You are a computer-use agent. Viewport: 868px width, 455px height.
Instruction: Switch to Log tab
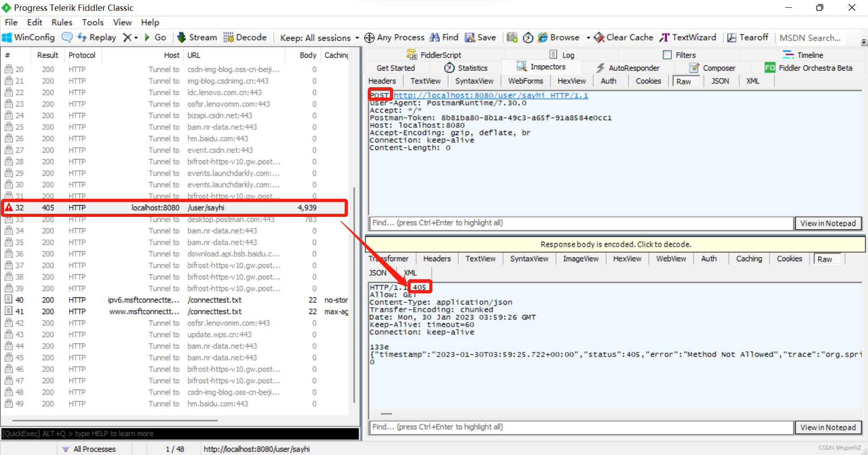[562, 55]
